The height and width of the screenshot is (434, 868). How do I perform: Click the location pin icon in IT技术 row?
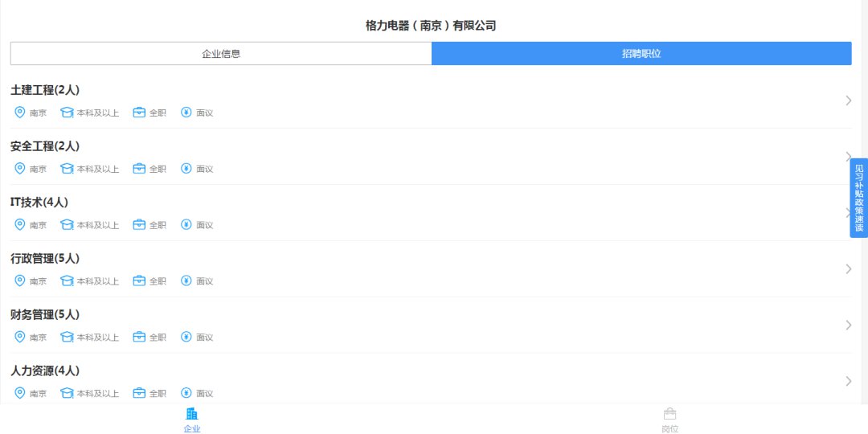[19, 224]
